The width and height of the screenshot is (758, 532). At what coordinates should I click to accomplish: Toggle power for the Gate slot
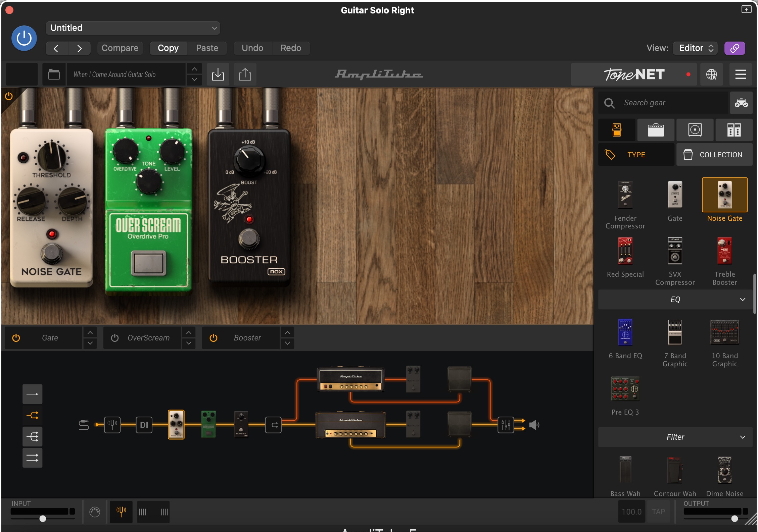(16, 338)
